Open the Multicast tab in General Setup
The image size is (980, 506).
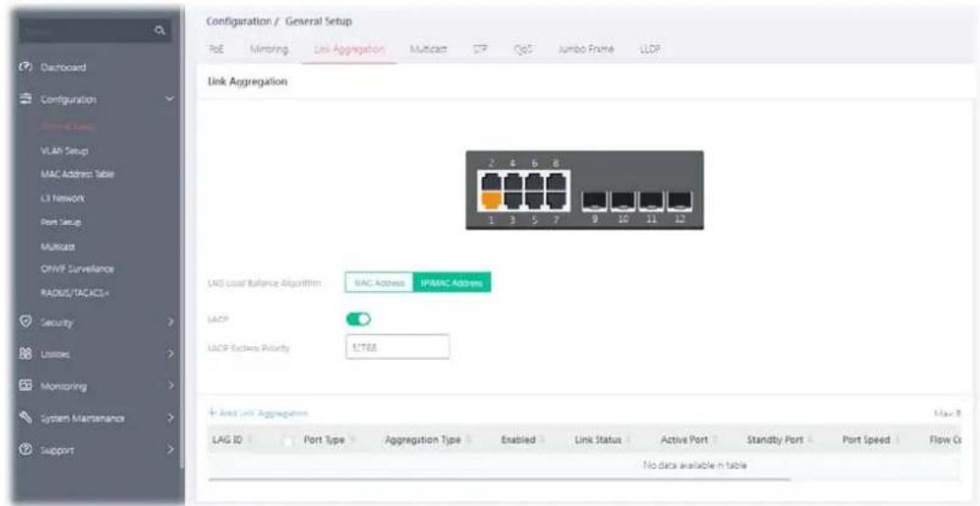427,49
